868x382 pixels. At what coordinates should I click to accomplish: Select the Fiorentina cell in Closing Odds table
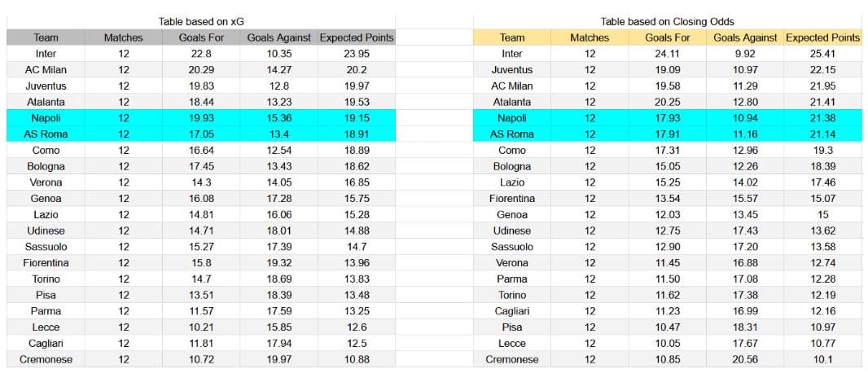(x=512, y=198)
